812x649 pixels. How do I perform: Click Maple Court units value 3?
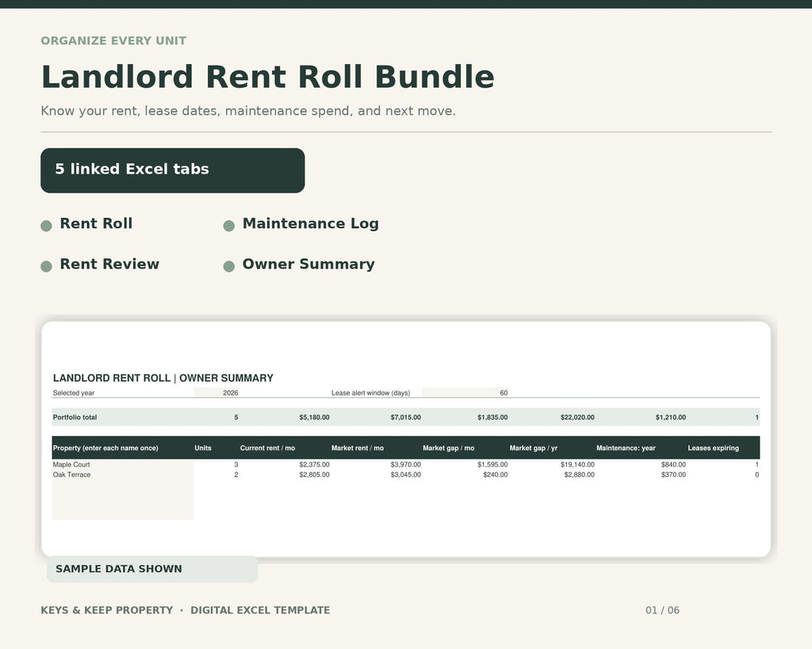(236, 464)
